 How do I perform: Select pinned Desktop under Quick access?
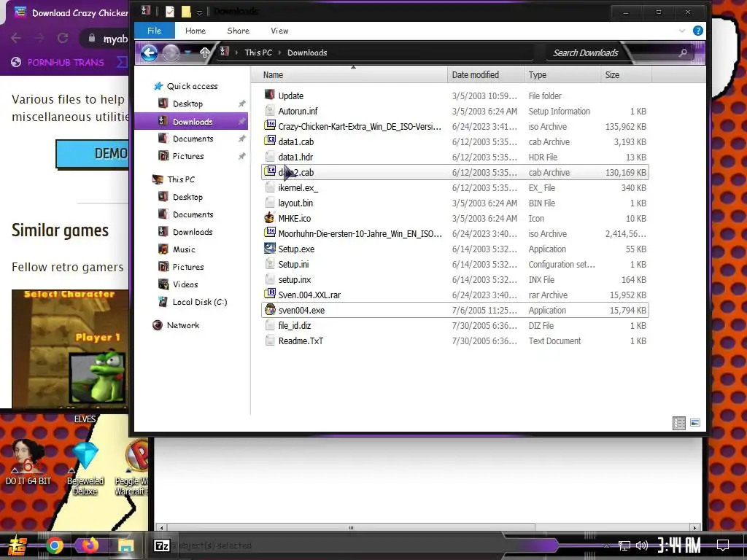click(187, 104)
